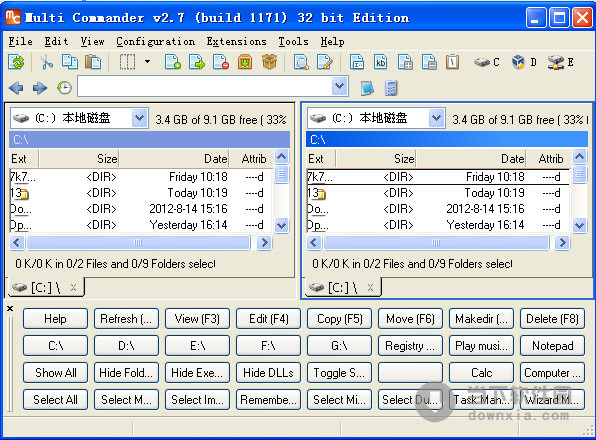Close the left panel [C:] tab
This screenshot has width=596, height=440.
pyautogui.click(x=73, y=288)
